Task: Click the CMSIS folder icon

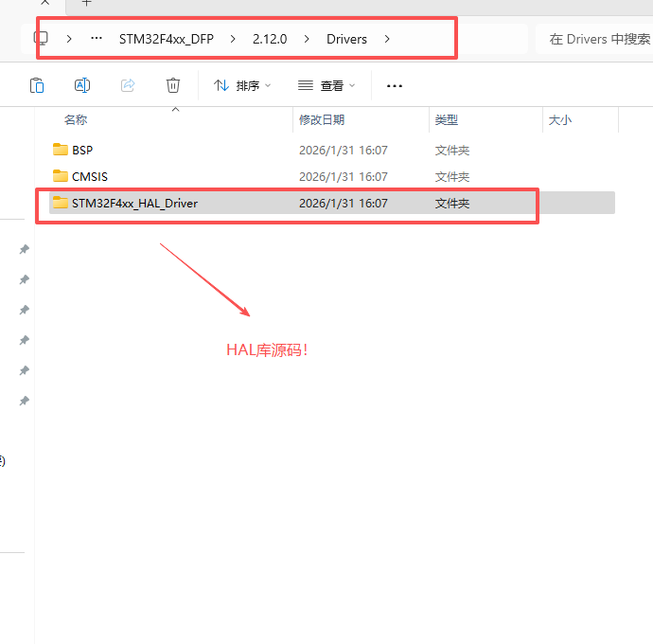Action: click(x=61, y=176)
